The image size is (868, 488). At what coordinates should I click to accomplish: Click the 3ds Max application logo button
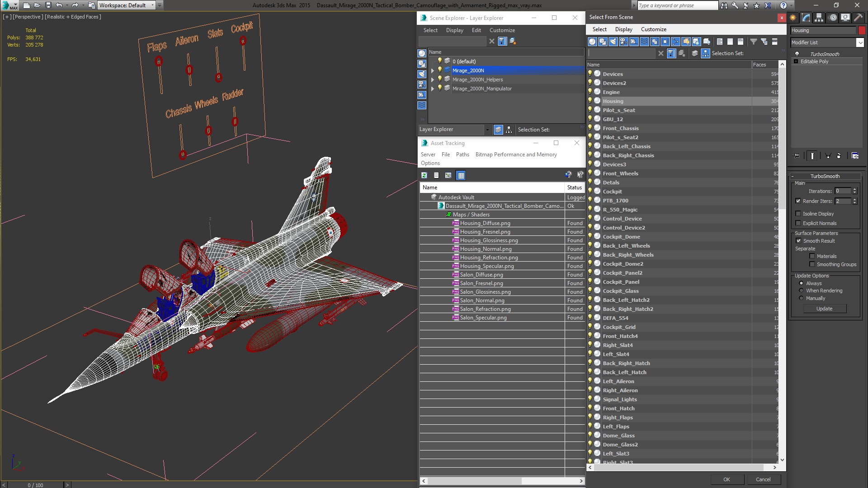pos(9,5)
